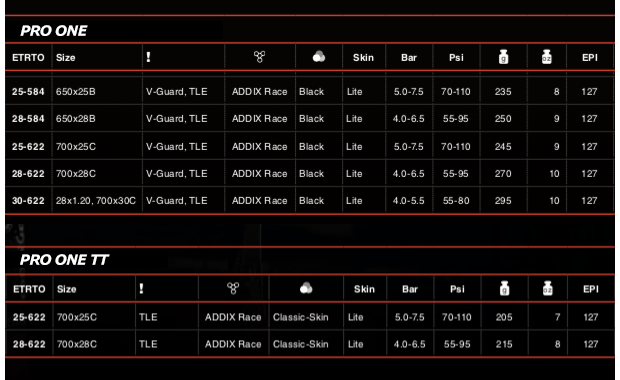Click the exclamation mark icon in PRO ONE header
The image size is (620, 380).
(148, 57)
